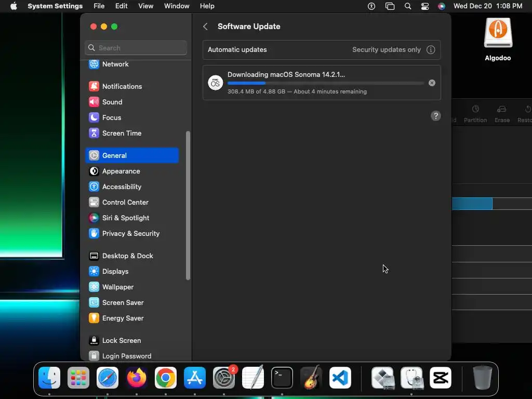Open TextEdit from the Dock

click(253, 378)
